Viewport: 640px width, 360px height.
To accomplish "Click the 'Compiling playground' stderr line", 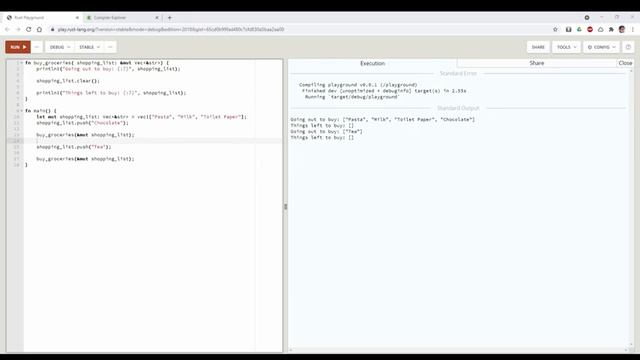I will click(x=358, y=85).
